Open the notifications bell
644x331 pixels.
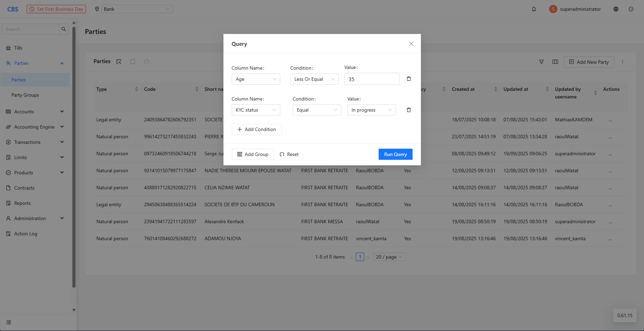tap(534, 9)
